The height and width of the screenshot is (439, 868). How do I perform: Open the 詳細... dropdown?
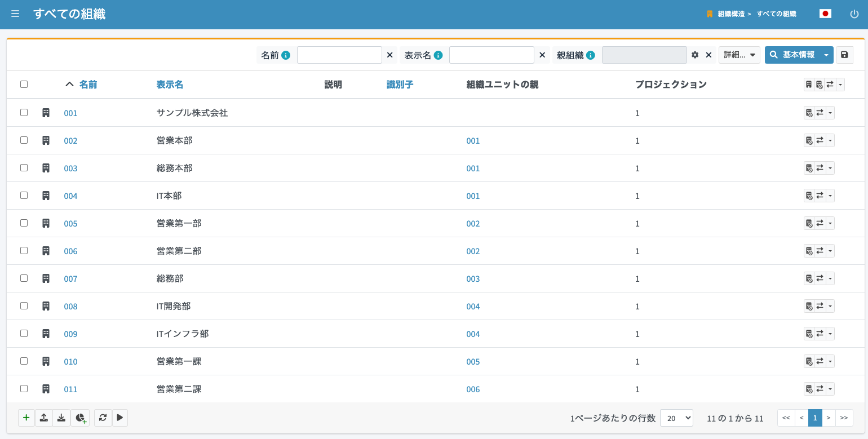(x=739, y=55)
